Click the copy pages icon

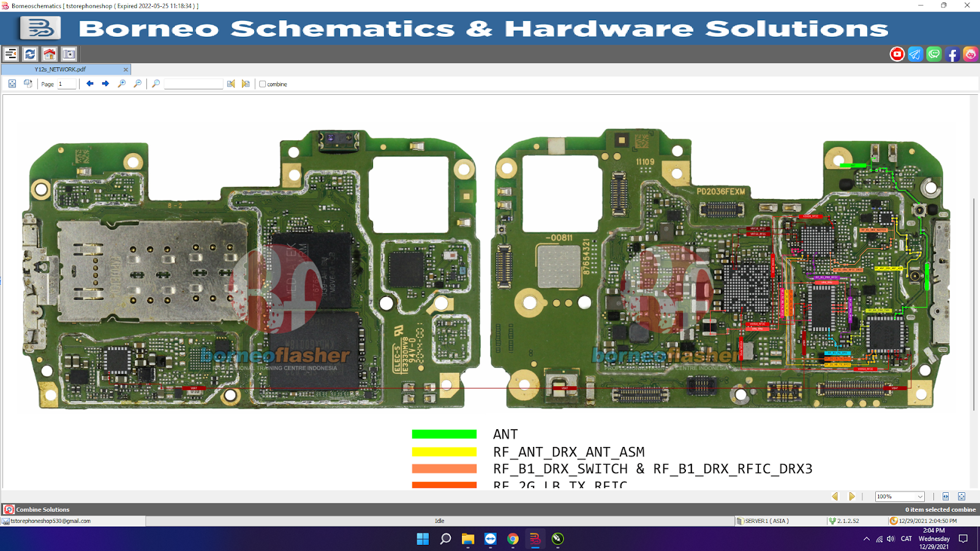(28, 84)
